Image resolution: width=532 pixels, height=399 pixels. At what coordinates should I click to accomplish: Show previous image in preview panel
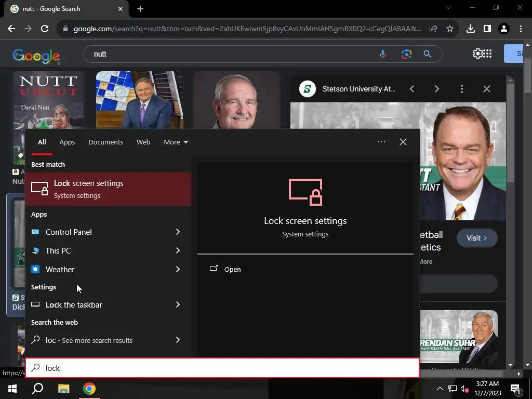pos(412,89)
